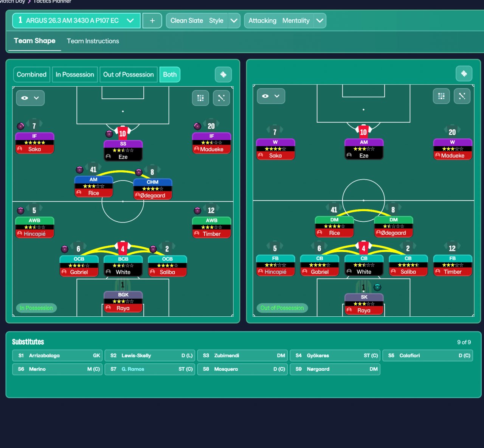The height and width of the screenshot is (448, 484).
Task: Add a new tactic with the plus button
Action: pyautogui.click(x=152, y=20)
